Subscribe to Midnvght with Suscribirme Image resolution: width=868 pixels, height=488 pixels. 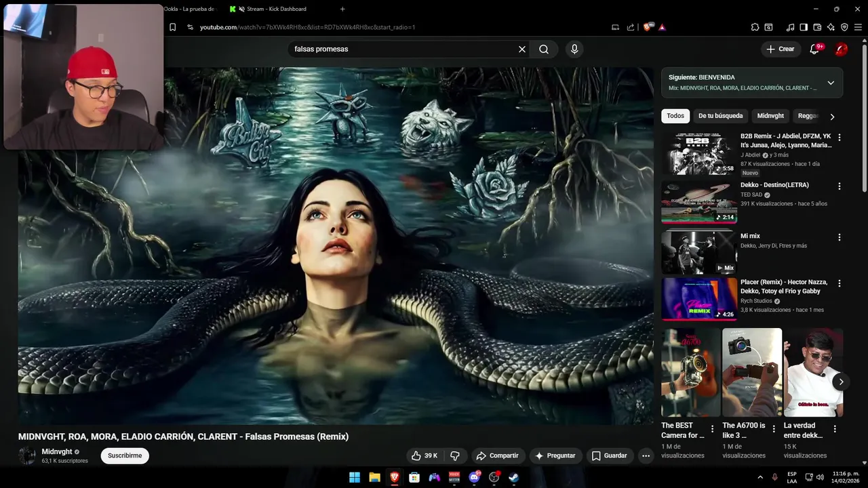(125, 455)
